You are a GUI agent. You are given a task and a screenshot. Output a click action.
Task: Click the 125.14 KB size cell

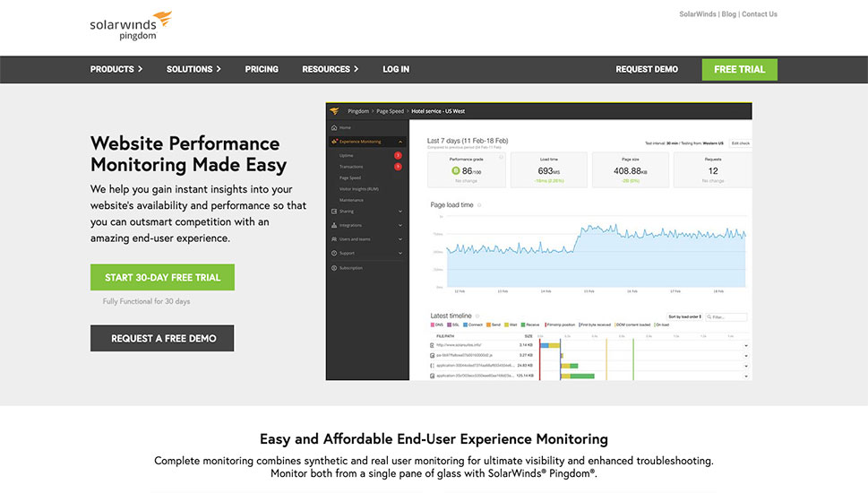click(525, 376)
